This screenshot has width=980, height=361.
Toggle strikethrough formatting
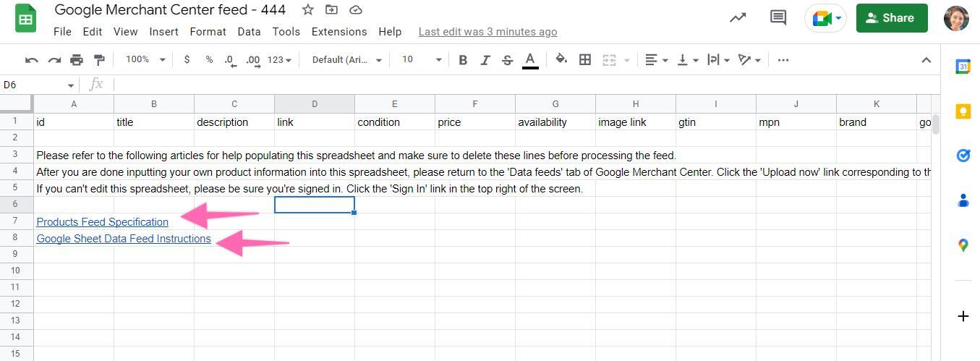(x=507, y=60)
